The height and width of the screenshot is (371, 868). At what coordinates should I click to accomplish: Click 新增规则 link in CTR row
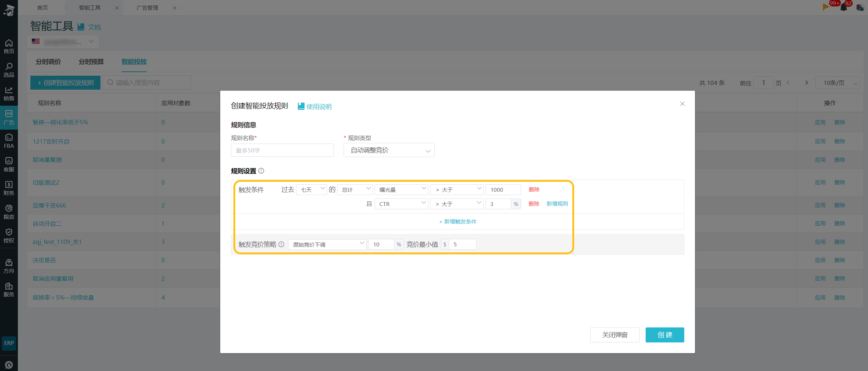click(x=557, y=204)
